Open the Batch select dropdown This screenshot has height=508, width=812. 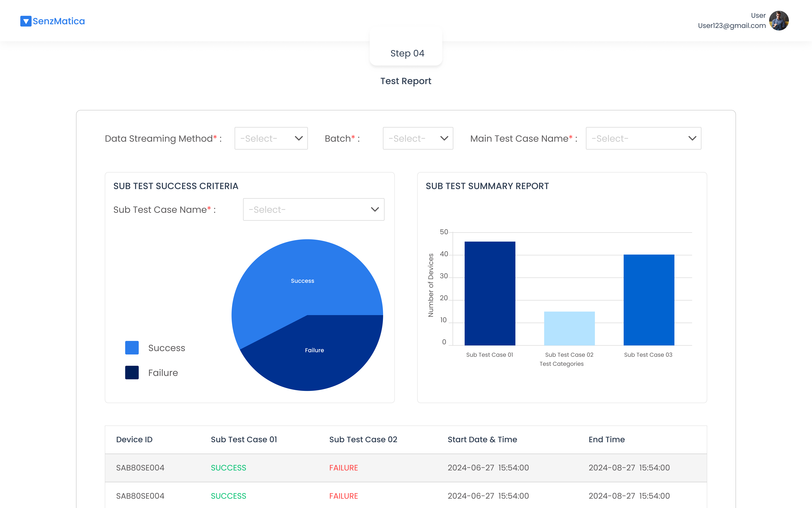418,138
